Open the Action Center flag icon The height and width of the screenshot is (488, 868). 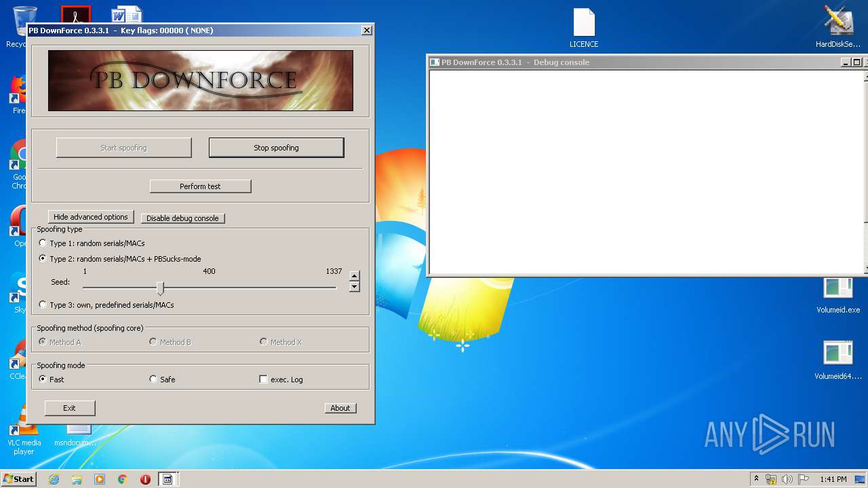(x=804, y=479)
